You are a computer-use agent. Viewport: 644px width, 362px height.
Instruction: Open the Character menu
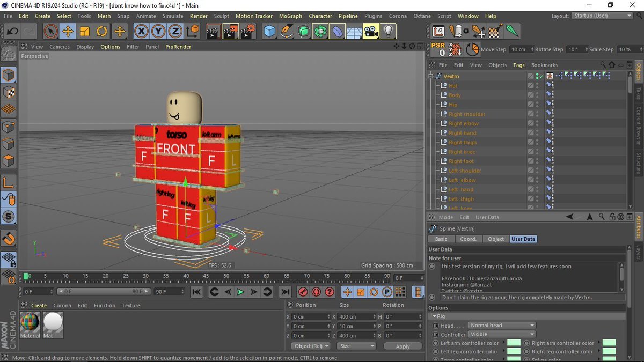(320, 16)
